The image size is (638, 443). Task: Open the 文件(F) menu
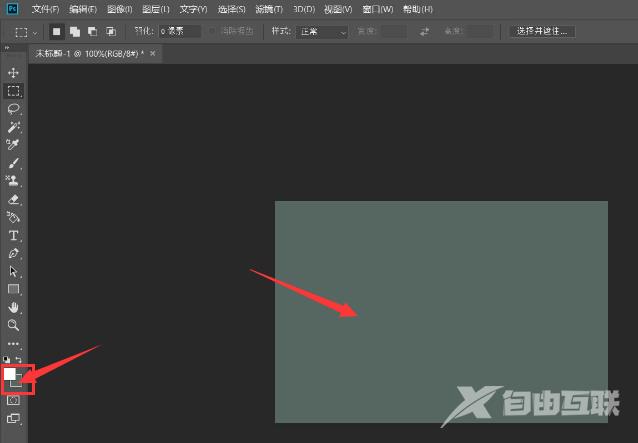(46, 9)
